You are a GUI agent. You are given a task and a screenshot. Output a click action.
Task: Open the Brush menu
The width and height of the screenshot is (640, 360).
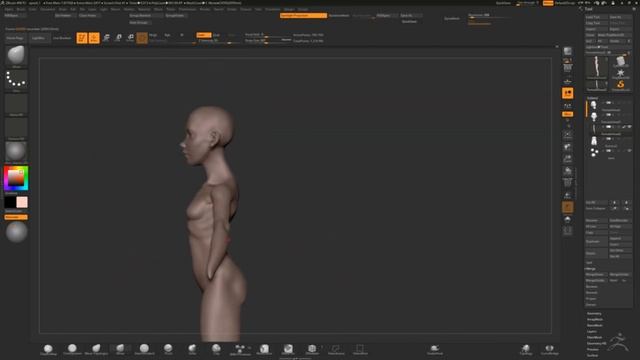pyautogui.click(x=21, y=9)
